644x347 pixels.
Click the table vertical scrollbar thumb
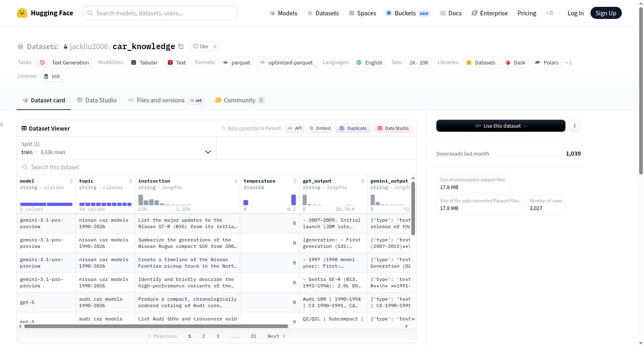click(413, 208)
